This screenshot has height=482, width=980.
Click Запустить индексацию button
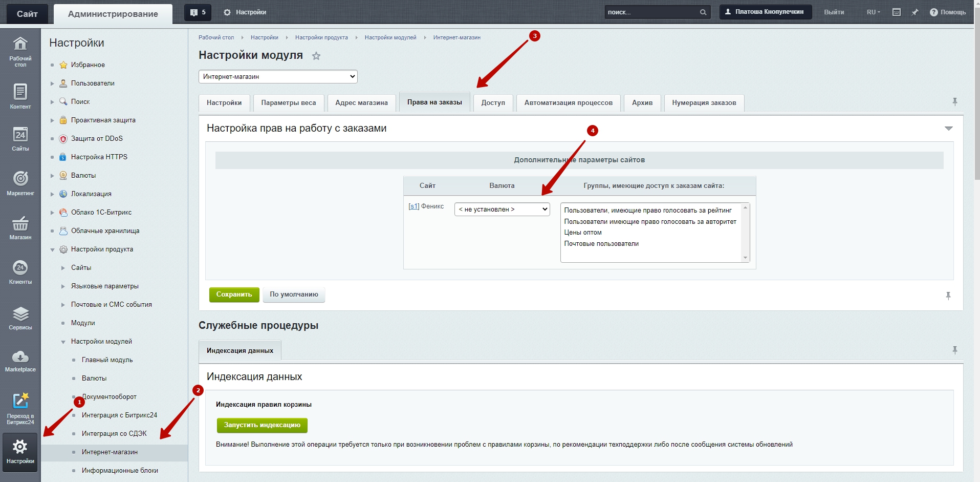tap(262, 425)
